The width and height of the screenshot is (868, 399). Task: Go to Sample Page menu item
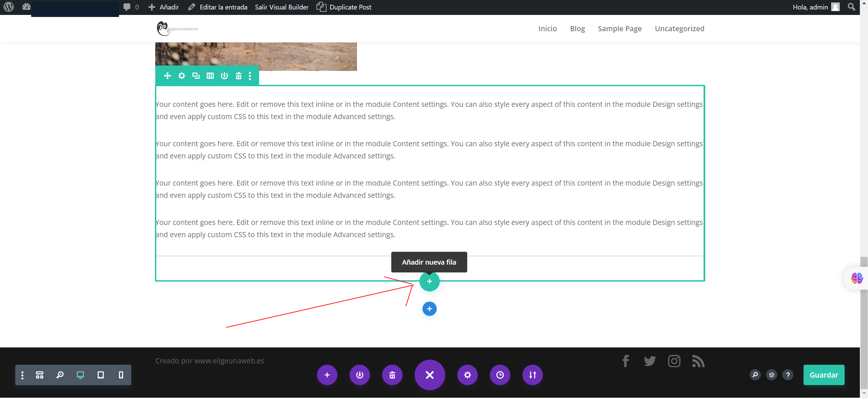click(619, 28)
